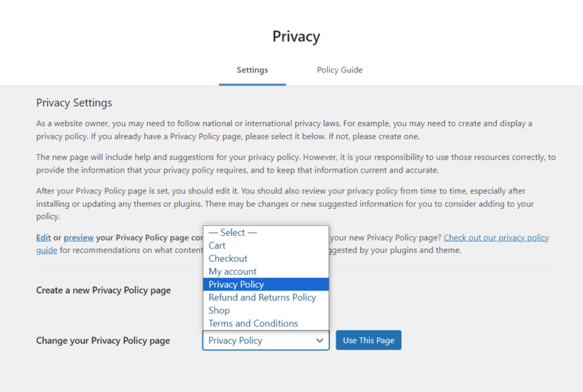Follow the Check out our privacy policy guide link
Screen dimensions: 583x392
pos(496,238)
